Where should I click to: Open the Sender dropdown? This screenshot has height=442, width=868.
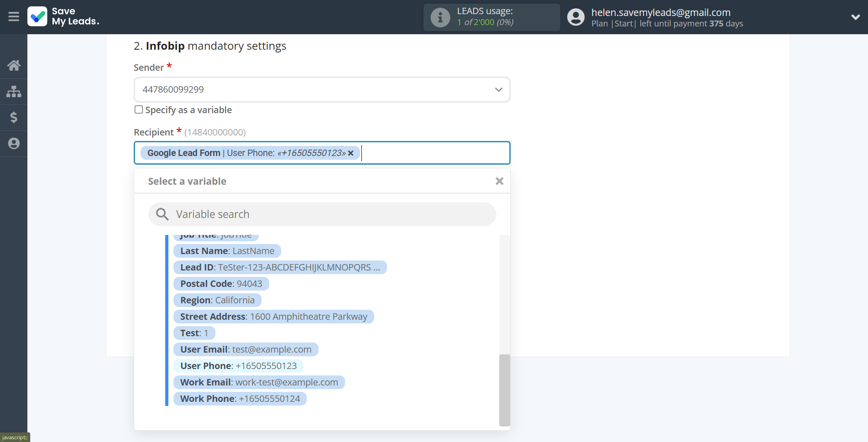click(322, 89)
